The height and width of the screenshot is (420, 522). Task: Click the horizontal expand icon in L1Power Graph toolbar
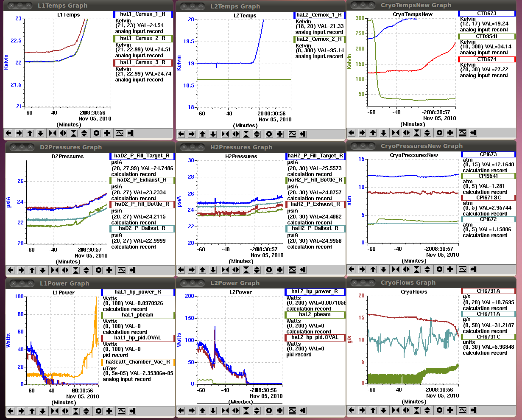coord(65,411)
